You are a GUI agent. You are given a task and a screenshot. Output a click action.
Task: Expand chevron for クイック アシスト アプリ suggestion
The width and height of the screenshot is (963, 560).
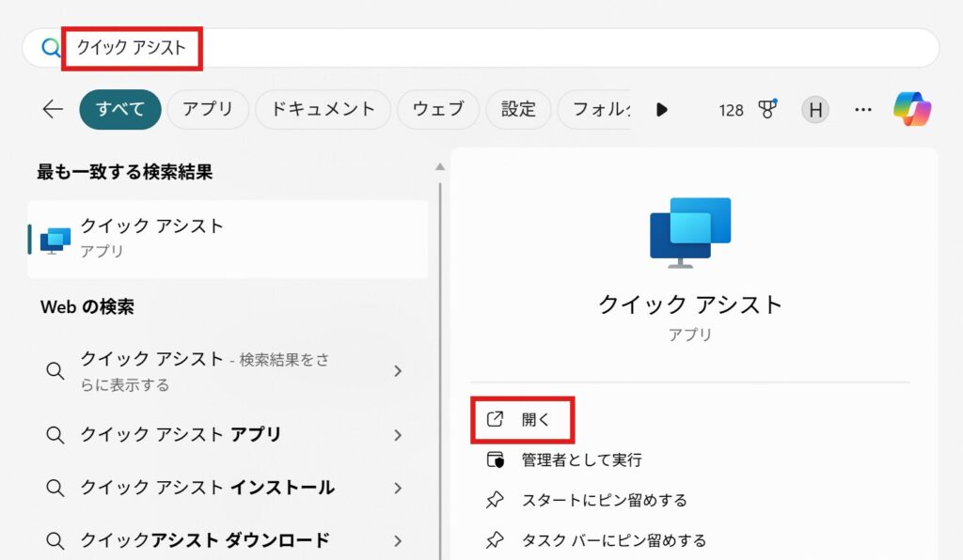[x=398, y=435]
